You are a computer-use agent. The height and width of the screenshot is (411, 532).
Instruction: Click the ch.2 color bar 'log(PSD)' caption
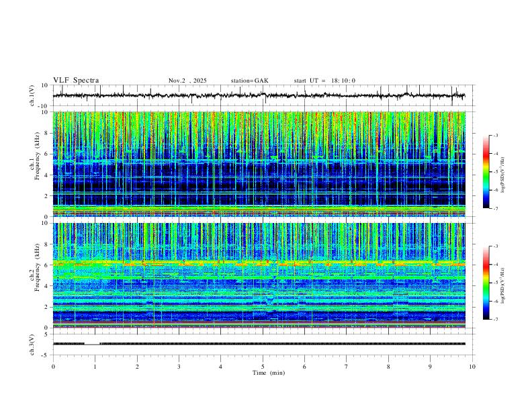click(x=502, y=286)
